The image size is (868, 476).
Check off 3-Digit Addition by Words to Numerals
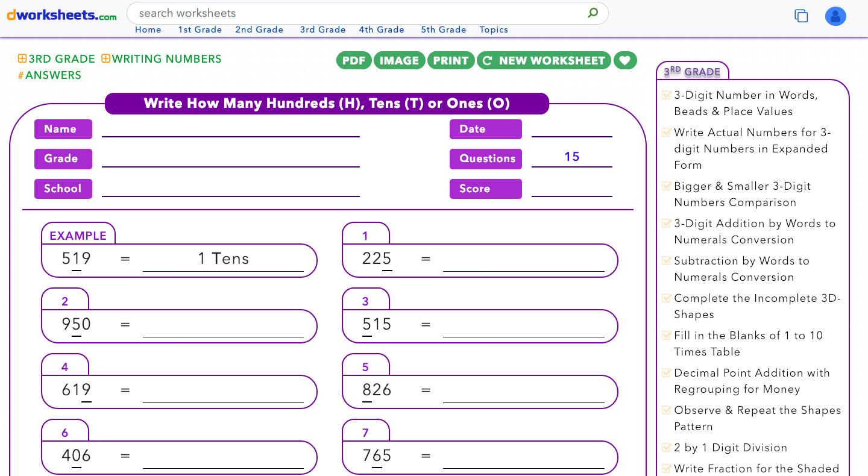click(666, 222)
